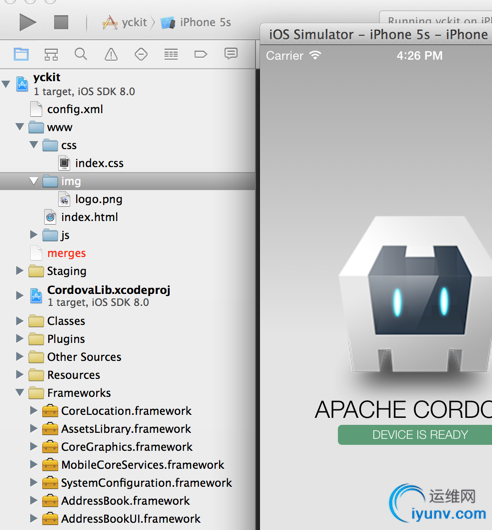
Task: Collapse the yckit project root
Action: pyautogui.click(x=6, y=84)
